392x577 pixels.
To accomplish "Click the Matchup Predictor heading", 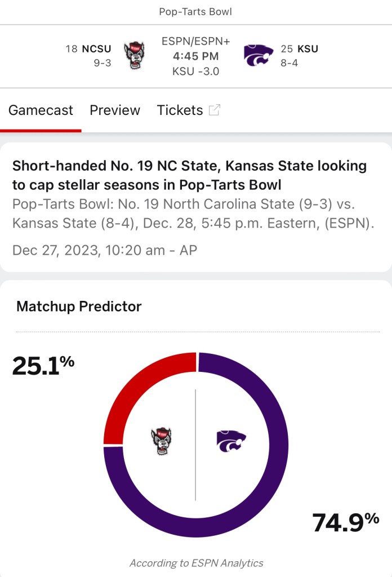I will click(79, 307).
